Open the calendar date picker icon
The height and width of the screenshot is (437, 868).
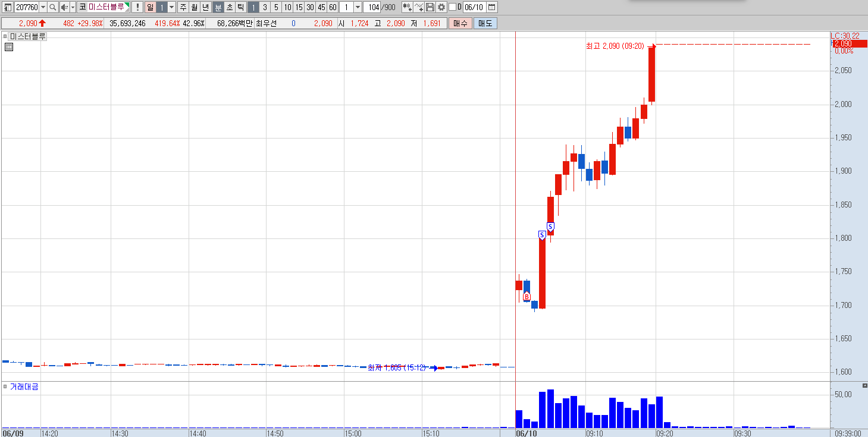[x=491, y=7]
